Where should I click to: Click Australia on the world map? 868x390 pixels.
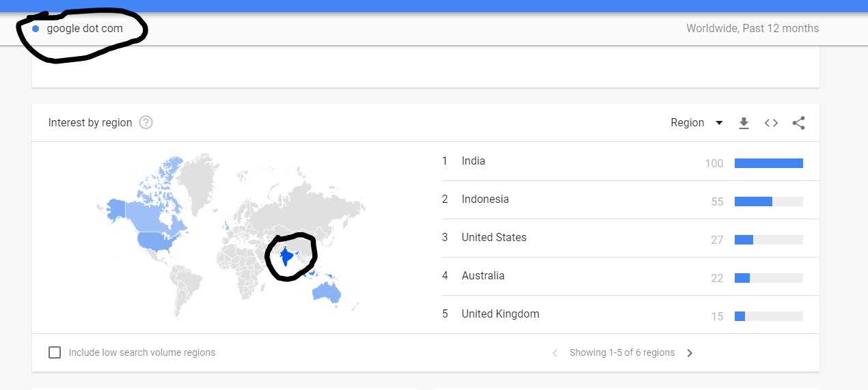point(326,293)
